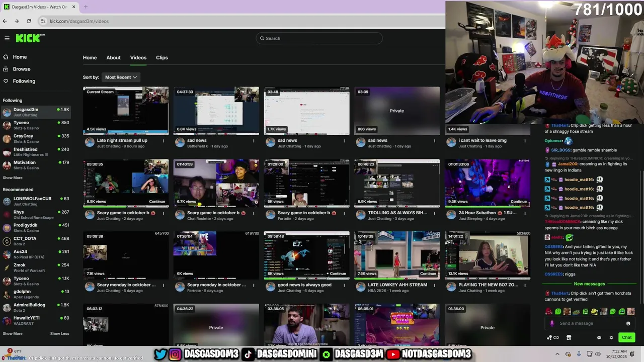The width and height of the screenshot is (644, 362).
Task: Click the green Chat send button
Action: [x=626, y=337]
